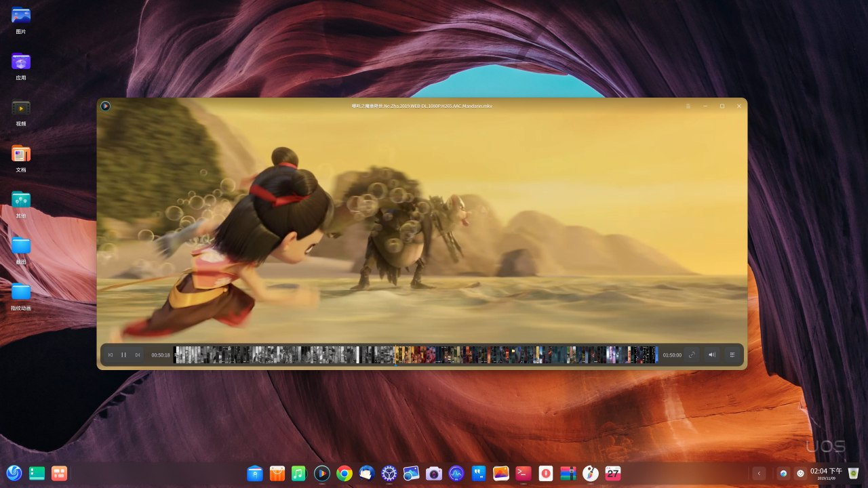Skip to the previous video in player
Screen dimensions: 868x488
(111, 354)
